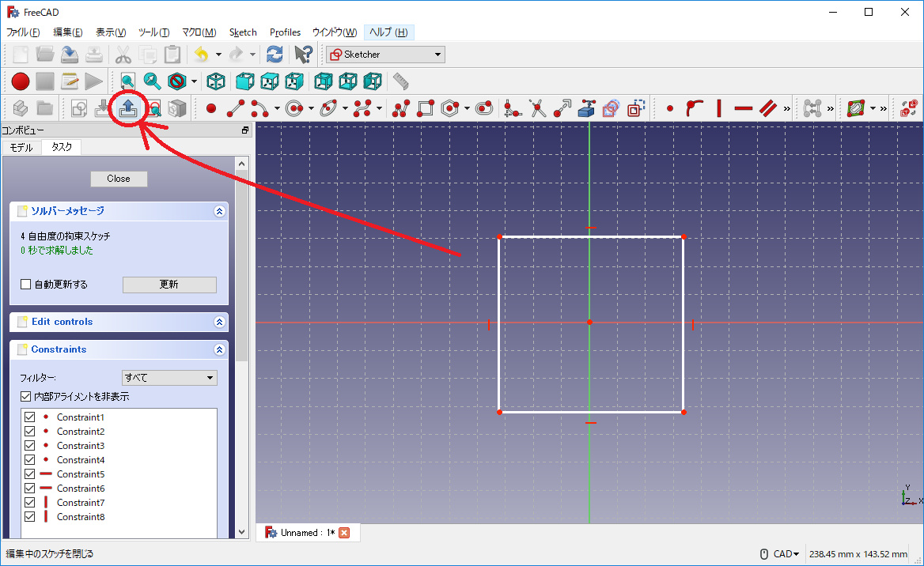Open the Undo history dropdown arrow
924x566 pixels.
click(218, 55)
